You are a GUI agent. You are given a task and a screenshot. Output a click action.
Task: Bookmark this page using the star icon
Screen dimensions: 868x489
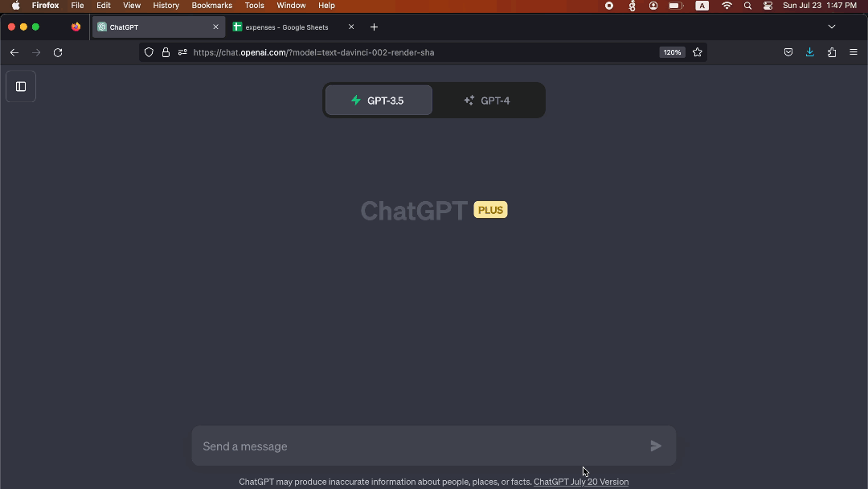tap(697, 52)
